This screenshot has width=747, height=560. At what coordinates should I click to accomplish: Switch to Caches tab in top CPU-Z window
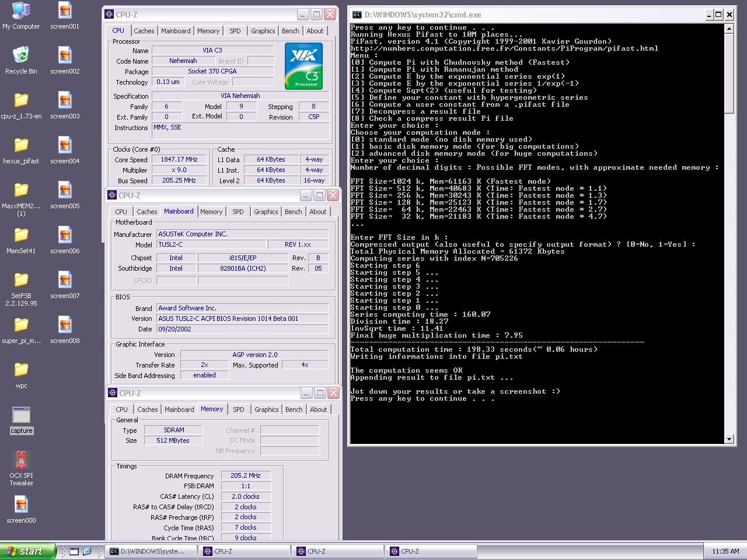click(x=144, y=31)
